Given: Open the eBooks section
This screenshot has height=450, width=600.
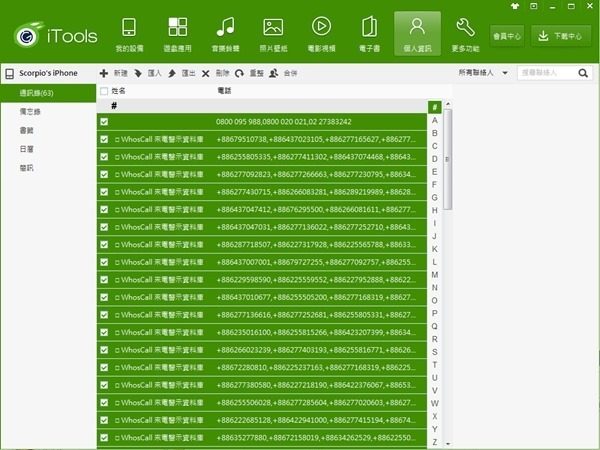Looking at the screenshot, I should 369,34.
